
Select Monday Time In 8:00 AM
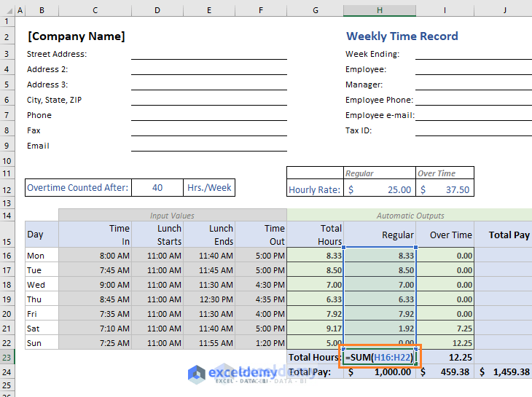pyautogui.click(x=95, y=256)
